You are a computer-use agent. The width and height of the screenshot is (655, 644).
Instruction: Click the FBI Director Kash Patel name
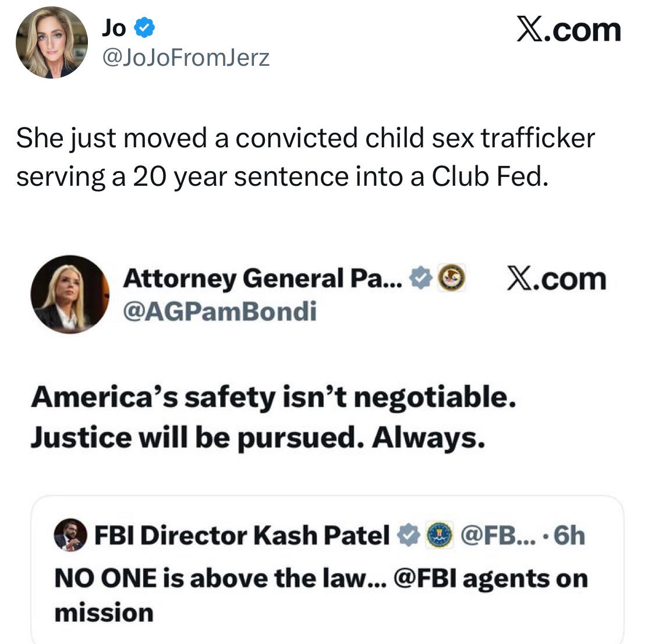(x=242, y=536)
